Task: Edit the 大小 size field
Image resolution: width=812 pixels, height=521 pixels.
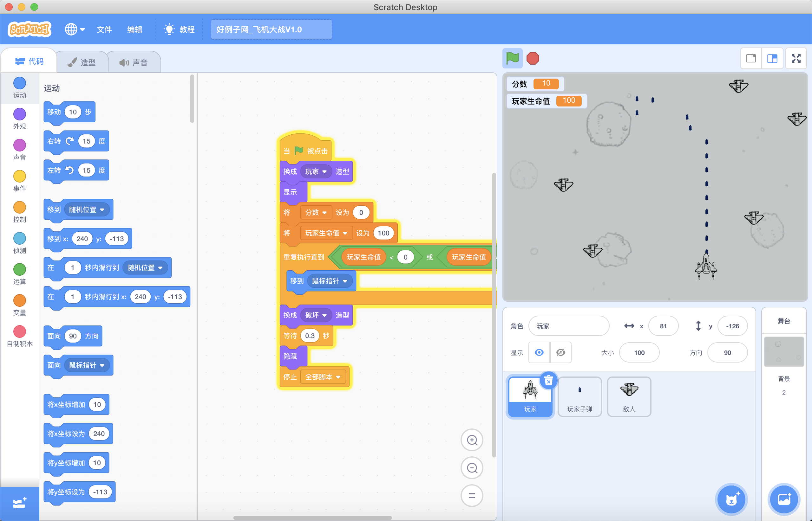Action: [639, 352]
